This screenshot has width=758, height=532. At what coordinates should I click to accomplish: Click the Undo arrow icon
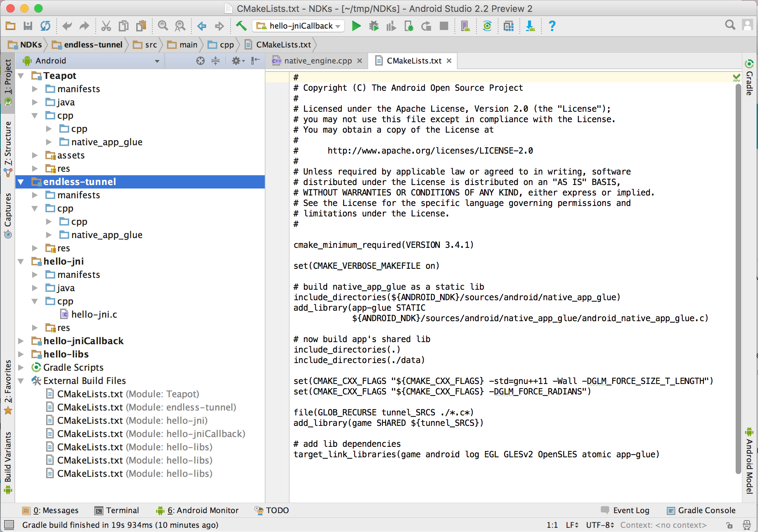(x=67, y=26)
